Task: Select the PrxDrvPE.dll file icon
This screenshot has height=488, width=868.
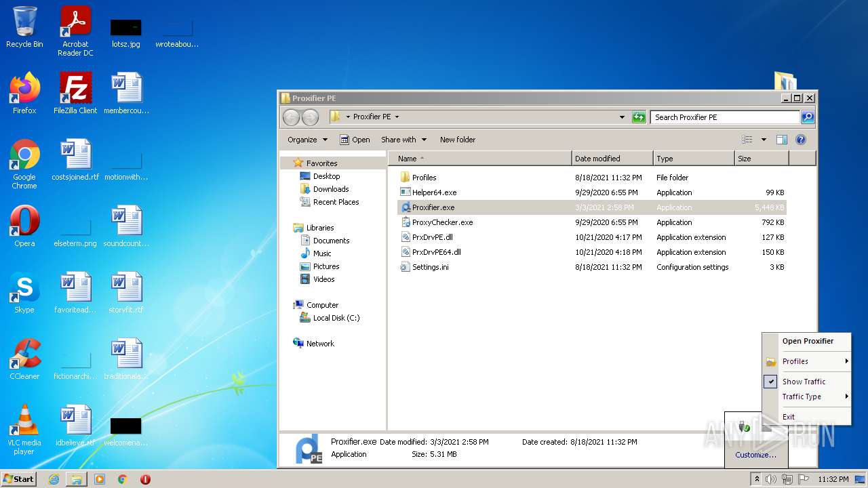Action: pos(406,237)
